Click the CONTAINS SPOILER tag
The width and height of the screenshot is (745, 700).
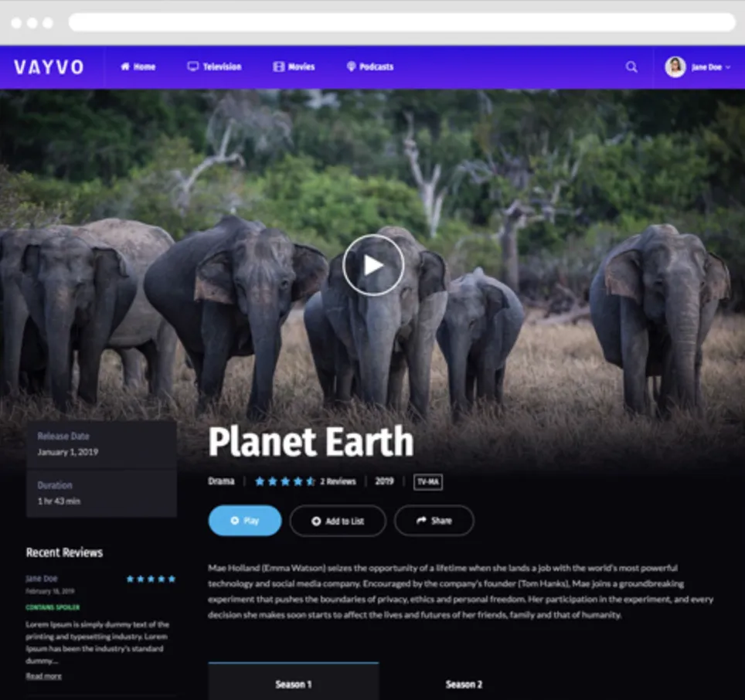(53, 607)
